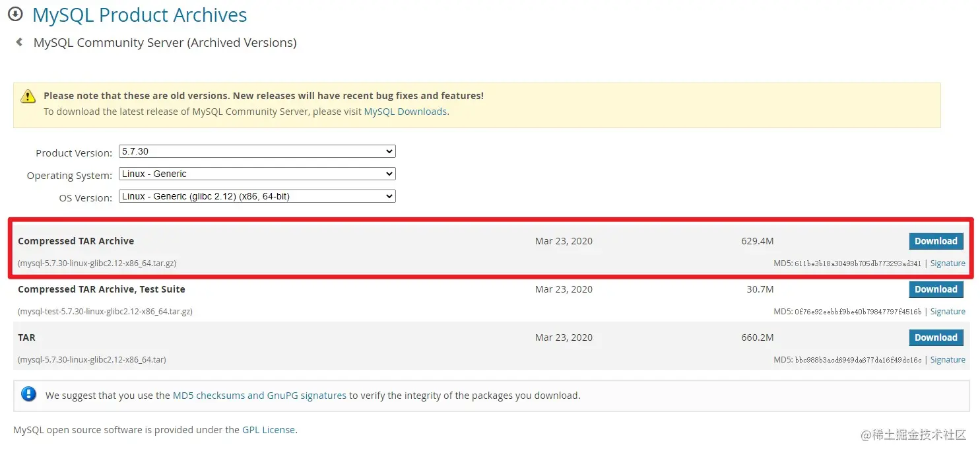The image size is (980, 455).
Task: Expand the Operating System dropdown
Action: pyautogui.click(x=257, y=174)
